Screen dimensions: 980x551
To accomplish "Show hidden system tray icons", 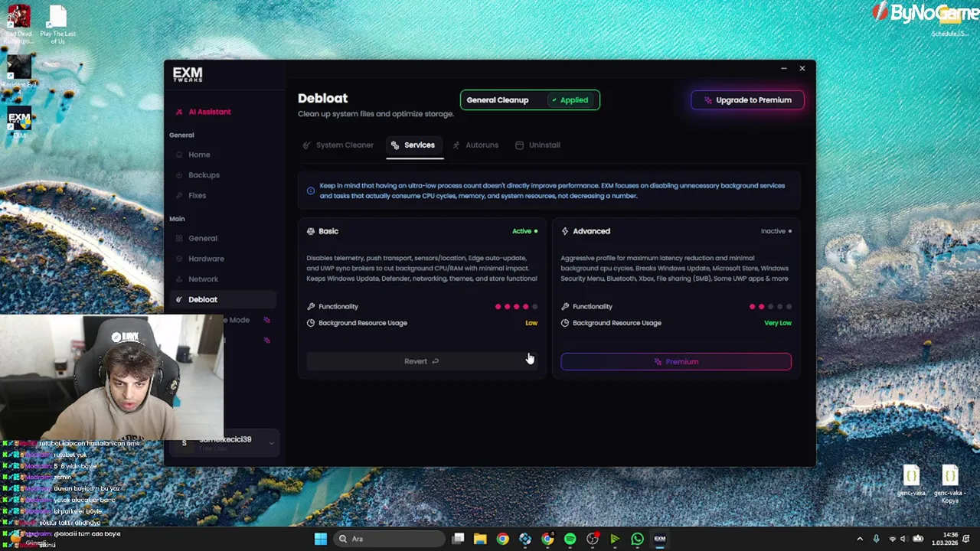I will 860,539.
